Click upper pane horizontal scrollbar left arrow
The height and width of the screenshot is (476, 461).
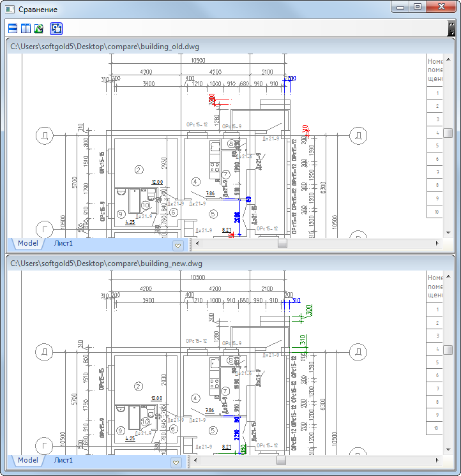[197, 244]
